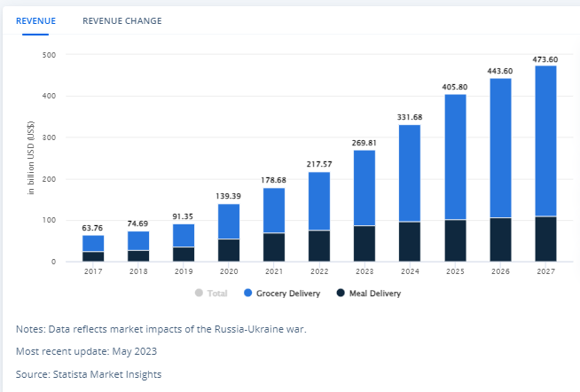Click the 'in billion USD (US$)' axis title
The image size is (580, 392).
point(31,158)
